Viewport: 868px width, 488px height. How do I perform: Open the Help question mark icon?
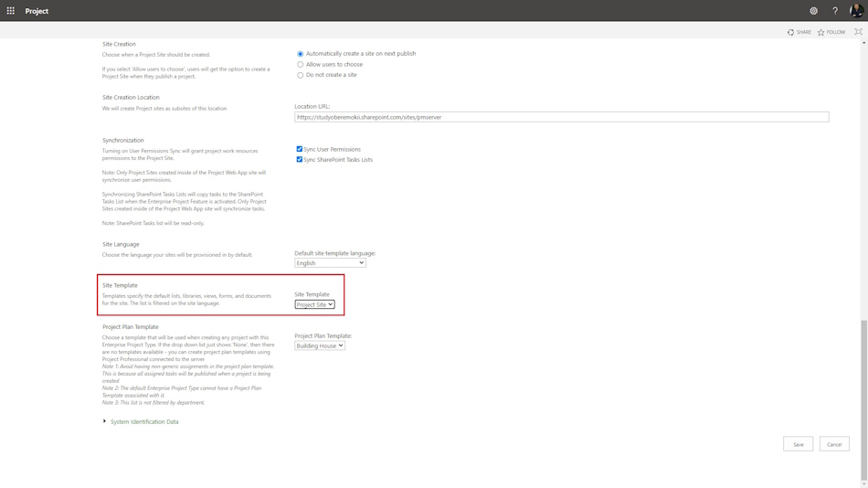pyautogui.click(x=835, y=11)
